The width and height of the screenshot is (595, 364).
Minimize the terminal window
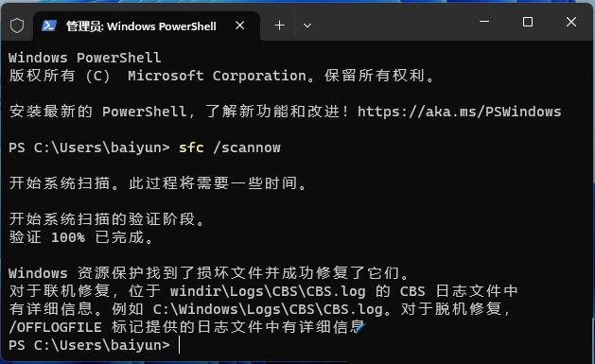484,22
